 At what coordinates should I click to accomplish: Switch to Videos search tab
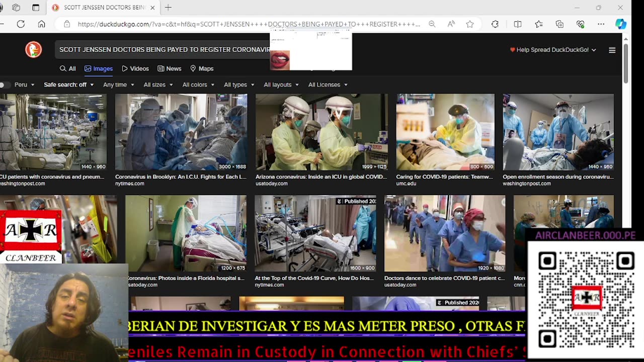click(x=135, y=68)
